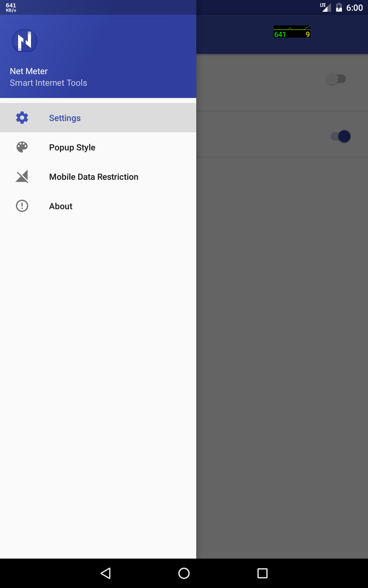The height and width of the screenshot is (588, 368).
Task: Toggle the first switch that is off
Action: (x=336, y=79)
